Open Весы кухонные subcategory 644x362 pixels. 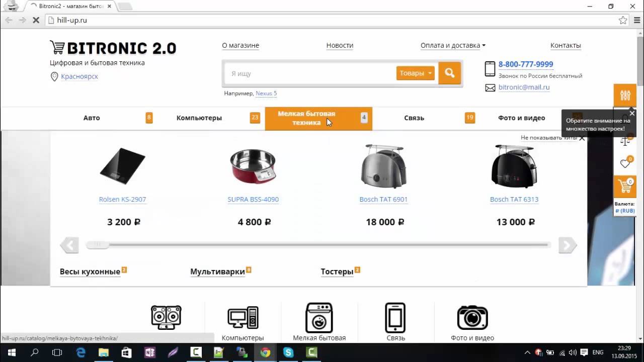click(90, 271)
